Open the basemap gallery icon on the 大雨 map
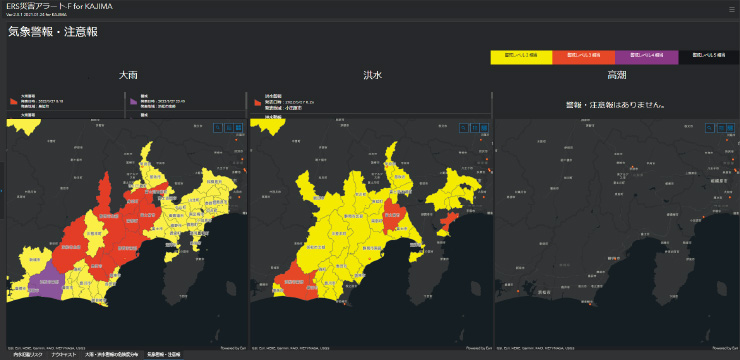 point(239,127)
